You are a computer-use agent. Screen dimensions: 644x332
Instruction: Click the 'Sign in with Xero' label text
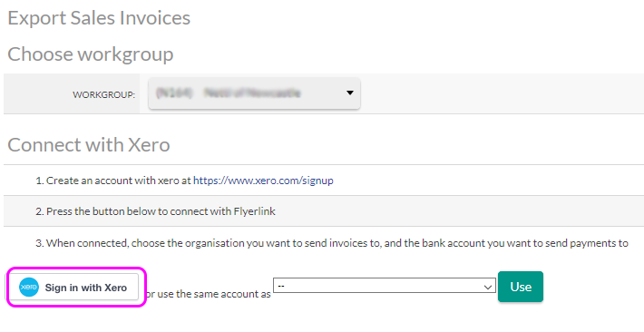pos(86,288)
